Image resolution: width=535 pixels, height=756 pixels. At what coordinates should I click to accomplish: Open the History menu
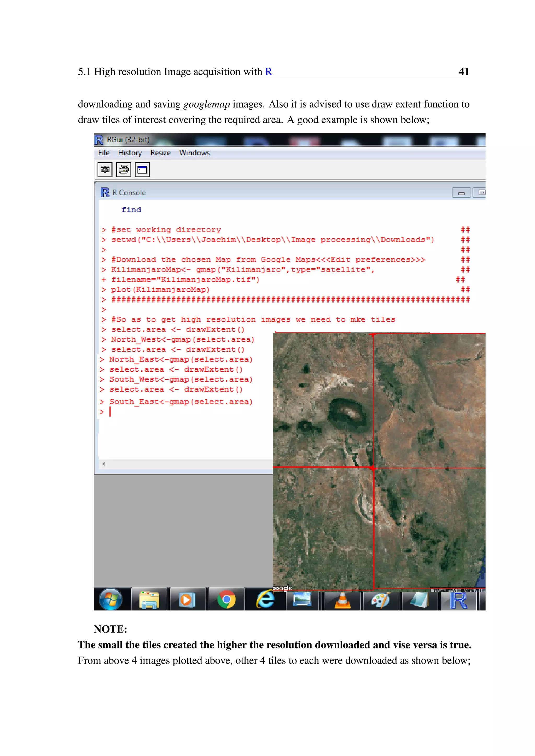[x=130, y=153]
